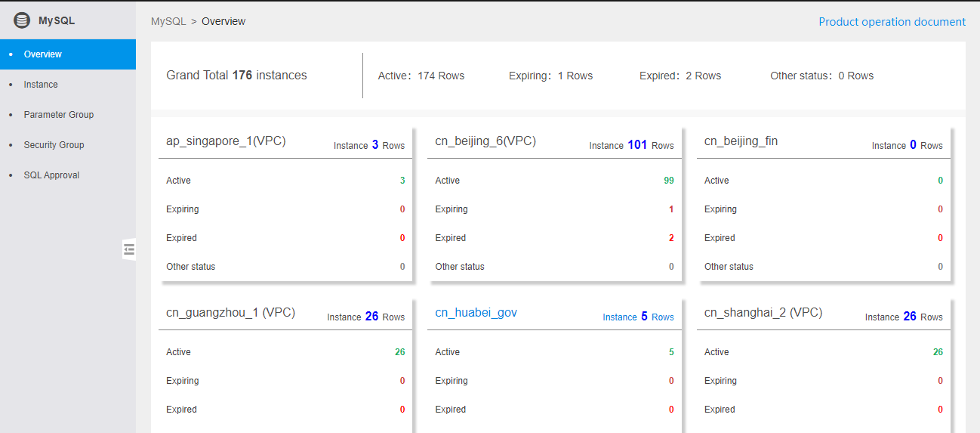
Task: Click the MySQL sidebar heading
Action: [x=57, y=21]
